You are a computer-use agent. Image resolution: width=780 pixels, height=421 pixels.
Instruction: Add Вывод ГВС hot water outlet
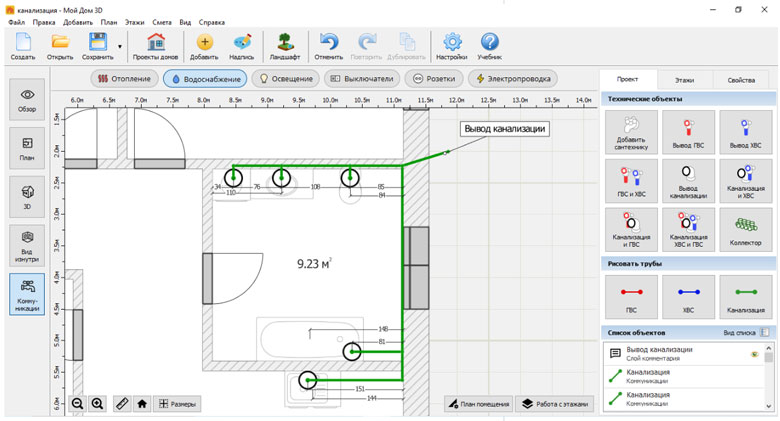click(688, 131)
